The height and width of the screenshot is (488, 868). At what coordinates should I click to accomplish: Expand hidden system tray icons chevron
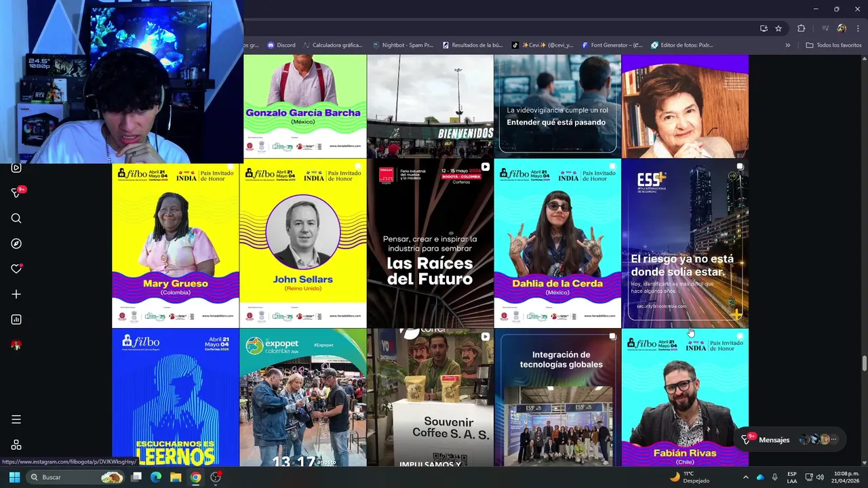point(746,477)
